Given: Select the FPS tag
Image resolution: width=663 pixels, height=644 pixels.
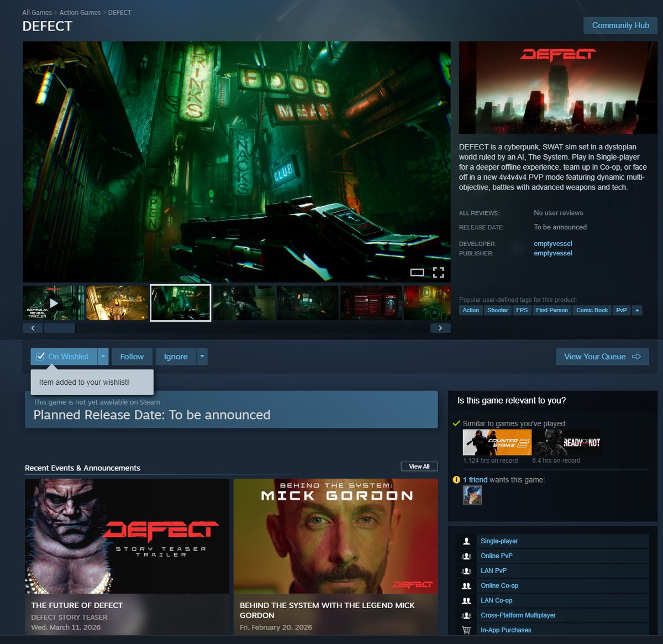Looking at the screenshot, I should point(522,310).
